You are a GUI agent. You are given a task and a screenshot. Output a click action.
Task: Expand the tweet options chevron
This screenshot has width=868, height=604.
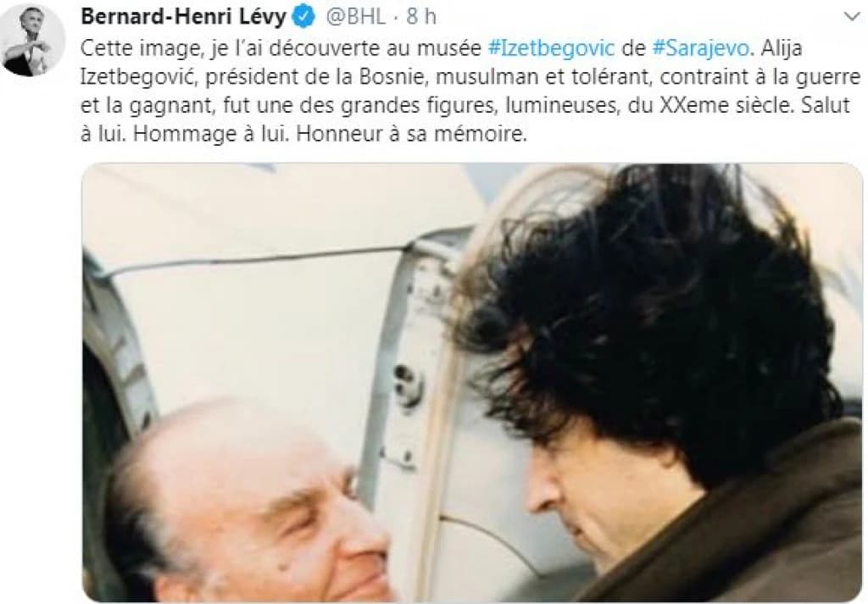coord(851,17)
